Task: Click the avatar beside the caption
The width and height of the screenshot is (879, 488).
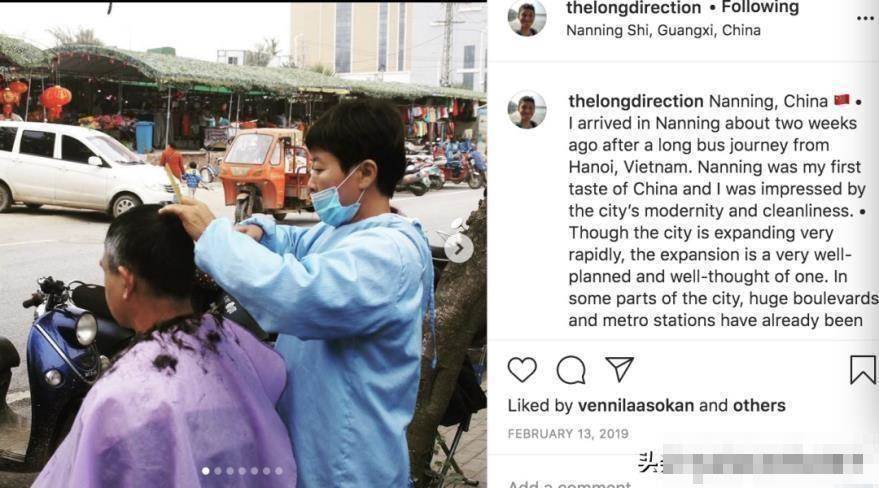Action: pos(527,110)
